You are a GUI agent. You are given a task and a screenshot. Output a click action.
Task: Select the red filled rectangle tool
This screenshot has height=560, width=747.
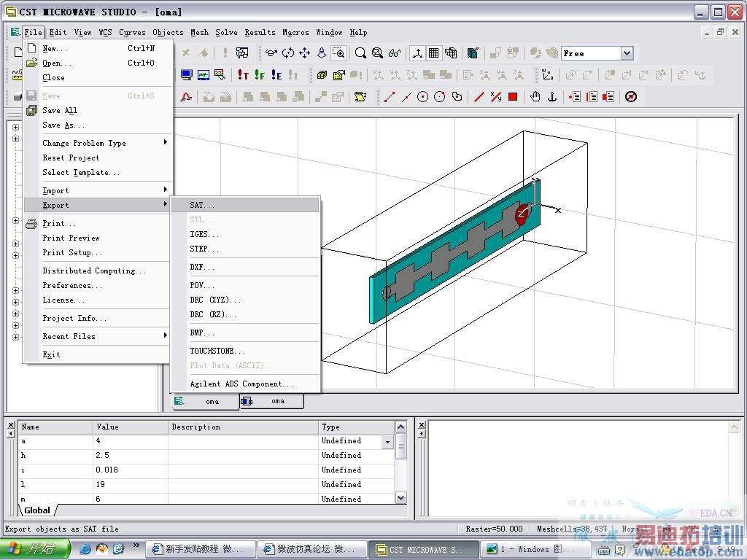coord(513,97)
